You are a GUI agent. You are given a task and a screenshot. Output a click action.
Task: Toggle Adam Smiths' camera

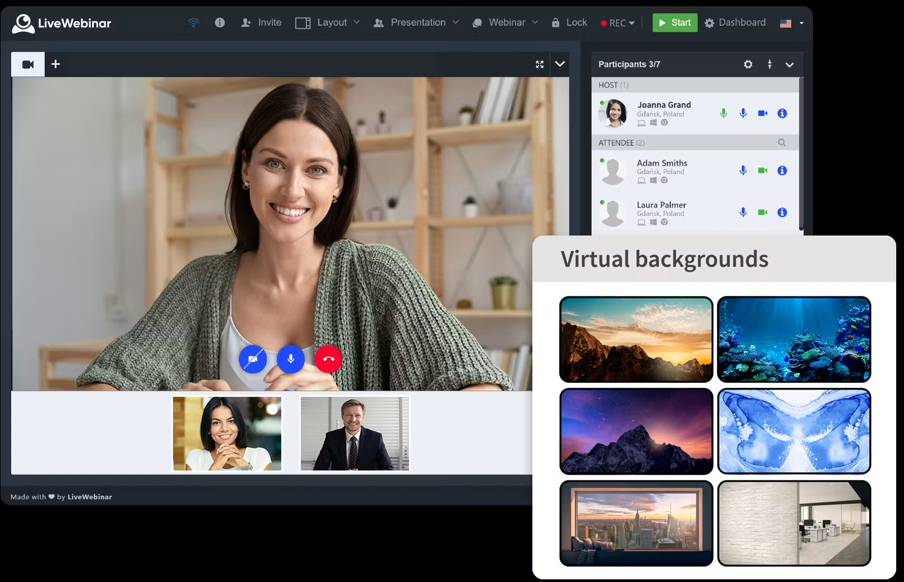[763, 170]
